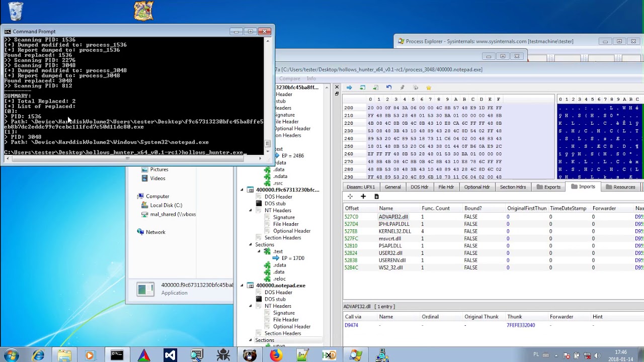The image size is (644, 362).
Task: Click the PL language indicator in taskbar
Action: click(536, 354)
